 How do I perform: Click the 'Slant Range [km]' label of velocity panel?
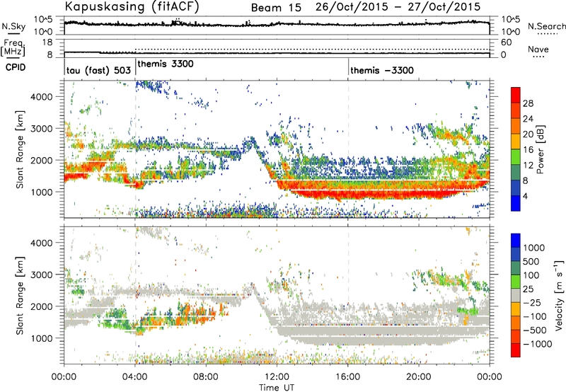tap(20, 295)
